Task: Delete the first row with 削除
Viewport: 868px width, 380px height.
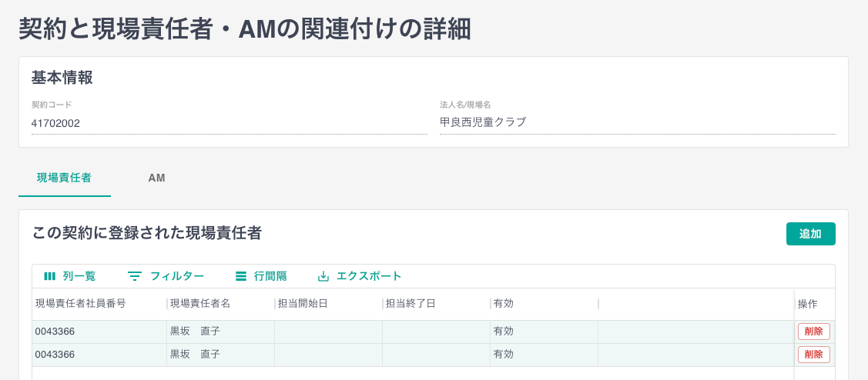Action: (x=813, y=332)
